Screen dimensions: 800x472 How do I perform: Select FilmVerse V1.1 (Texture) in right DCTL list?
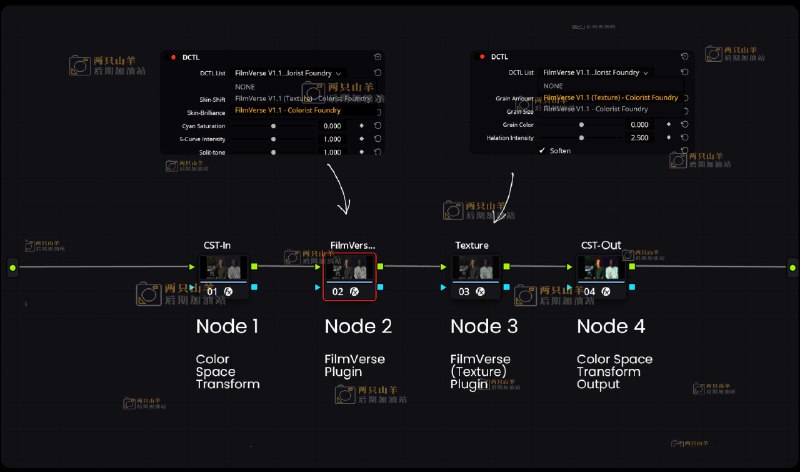(x=610, y=98)
